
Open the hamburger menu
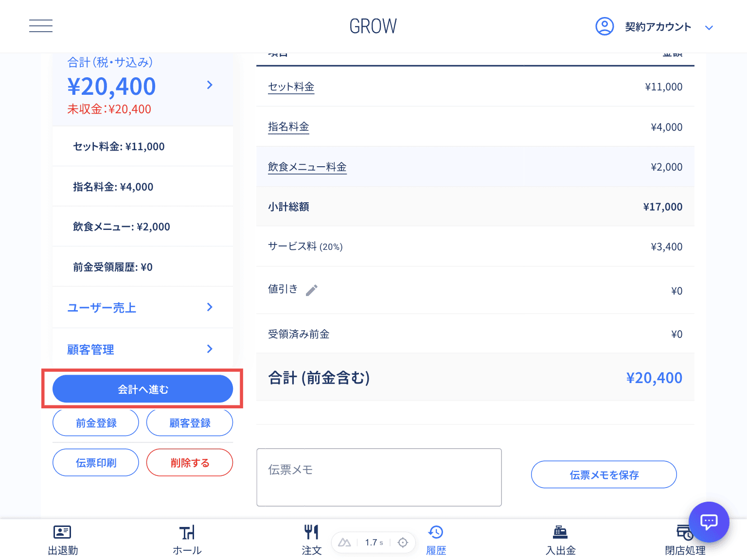pyautogui.click(x=41, y=26)
